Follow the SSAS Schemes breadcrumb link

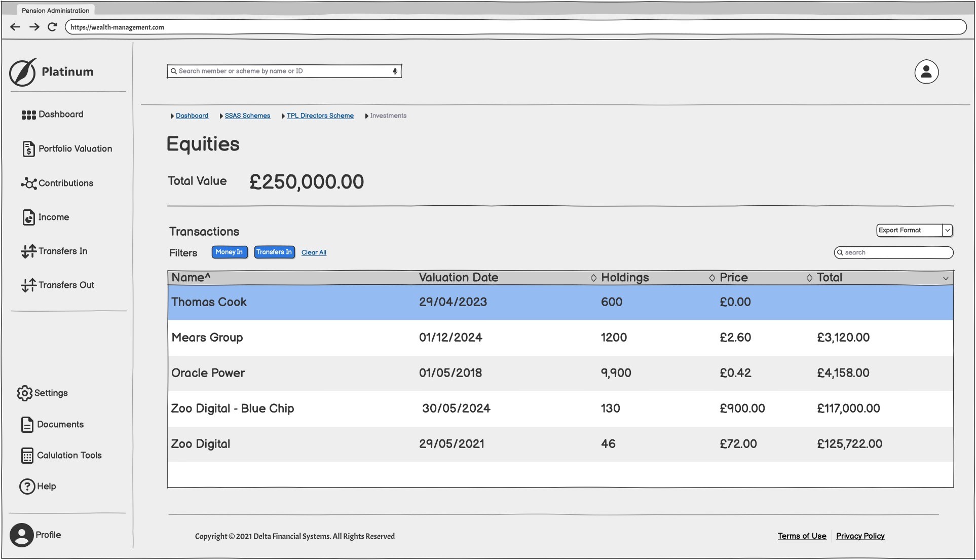click(x=247, y=116)
